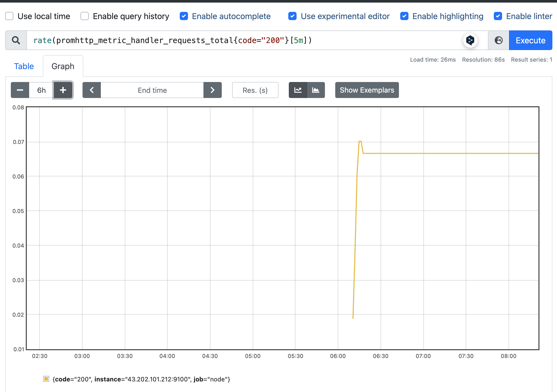The image size is (557, 392).
Task: Click the query format hexagon icon
Action: [x=470, y=40]
